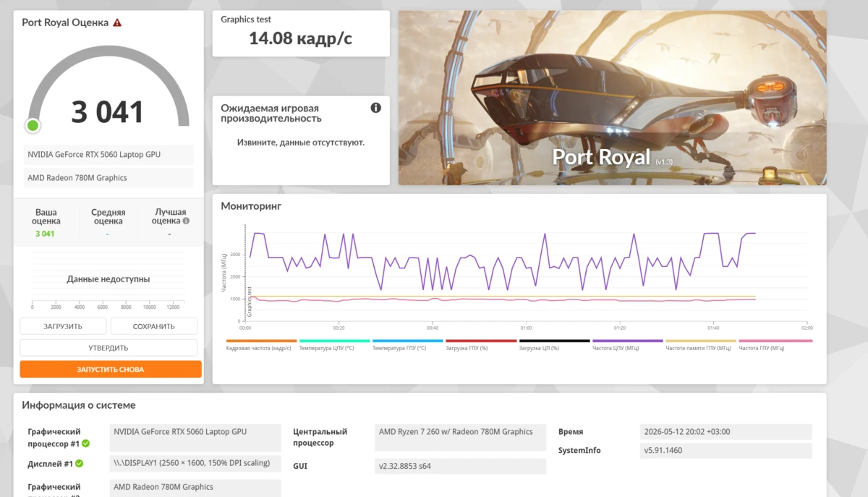
Task: Click the info icon for Ожидаемая игровая производительность
Action: point(375,108)
